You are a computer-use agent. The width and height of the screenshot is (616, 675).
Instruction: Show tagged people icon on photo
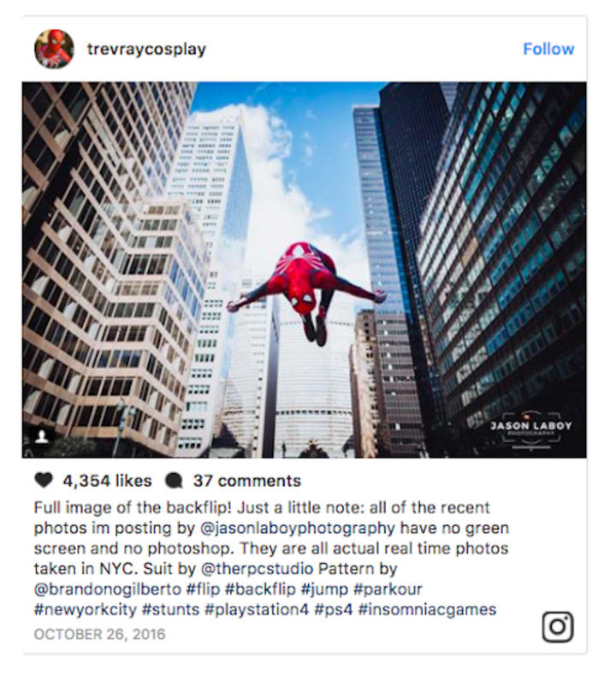42,437
